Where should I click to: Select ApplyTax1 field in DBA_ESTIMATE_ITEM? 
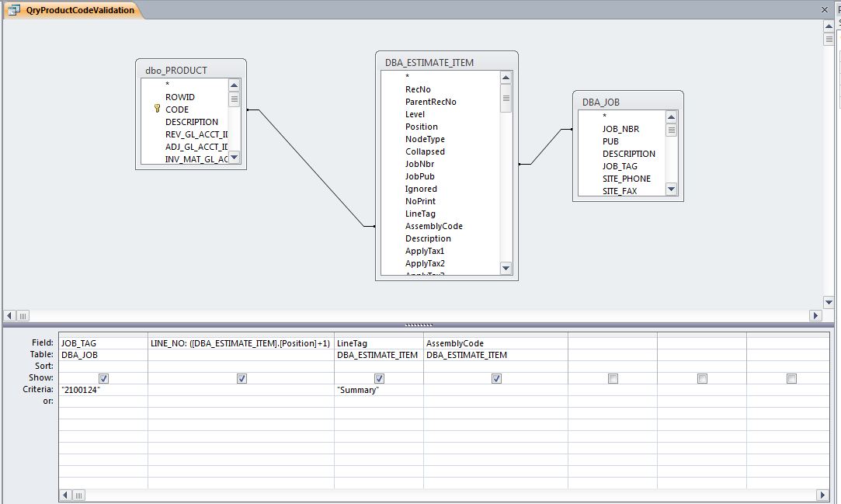(425, 251)
